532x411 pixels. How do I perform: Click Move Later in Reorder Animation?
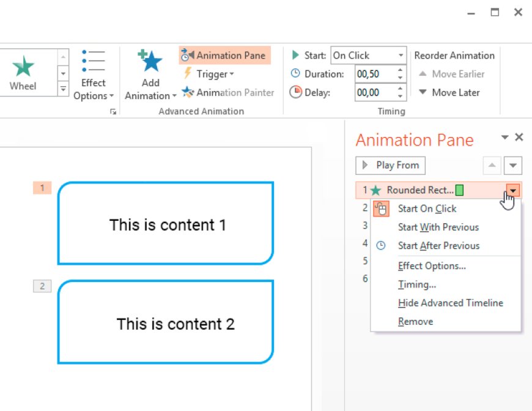tap(449, 92)
